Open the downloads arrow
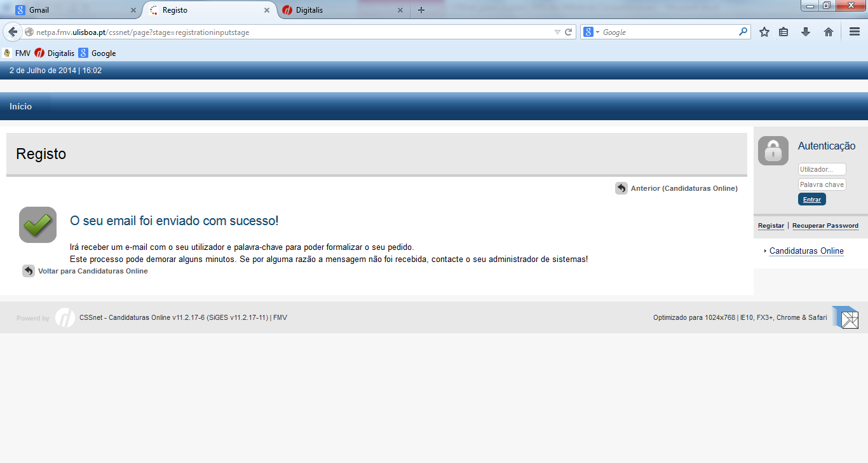The image size is (868, 463). (x=806, y=32)
